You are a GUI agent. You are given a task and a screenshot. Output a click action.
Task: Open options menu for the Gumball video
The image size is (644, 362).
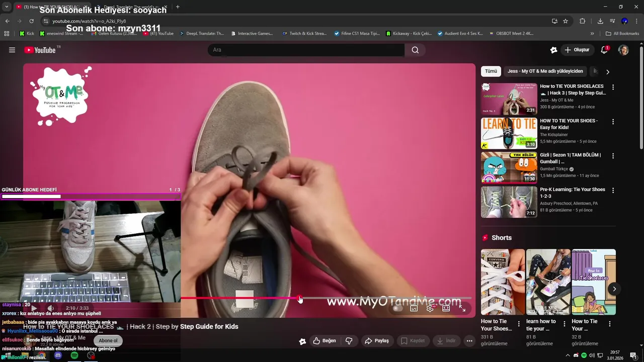click(613, 156)
